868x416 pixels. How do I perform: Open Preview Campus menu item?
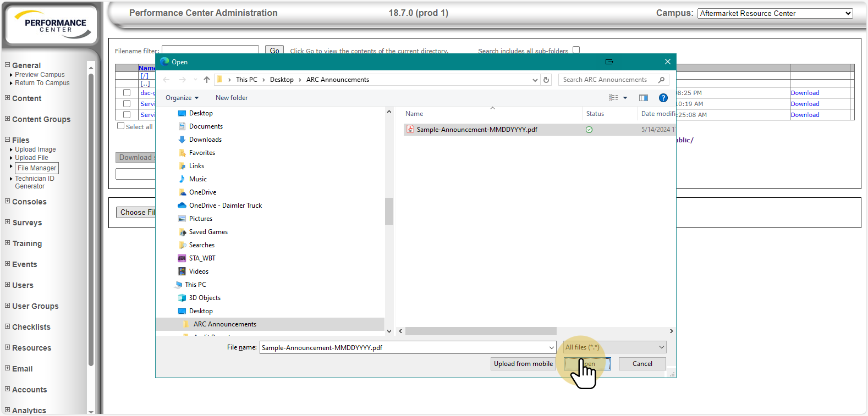(x=40, y=75)
